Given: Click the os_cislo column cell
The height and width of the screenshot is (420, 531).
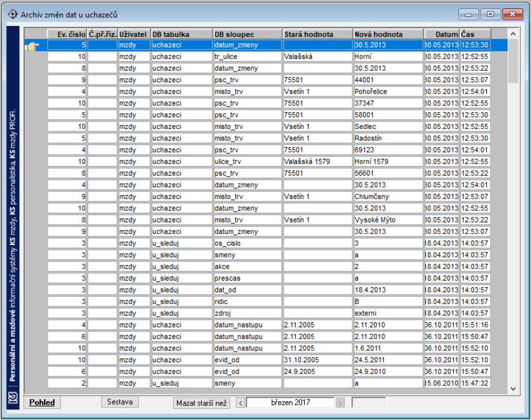Looking at the screenshot, I should pos(247,244).
